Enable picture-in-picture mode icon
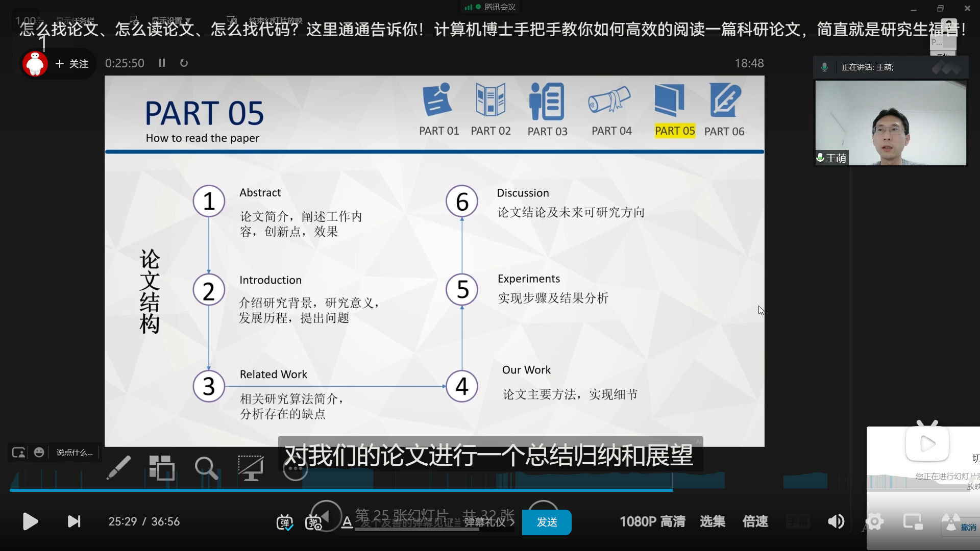Screen dimensions: 980x551 click(x=913, y=521)
